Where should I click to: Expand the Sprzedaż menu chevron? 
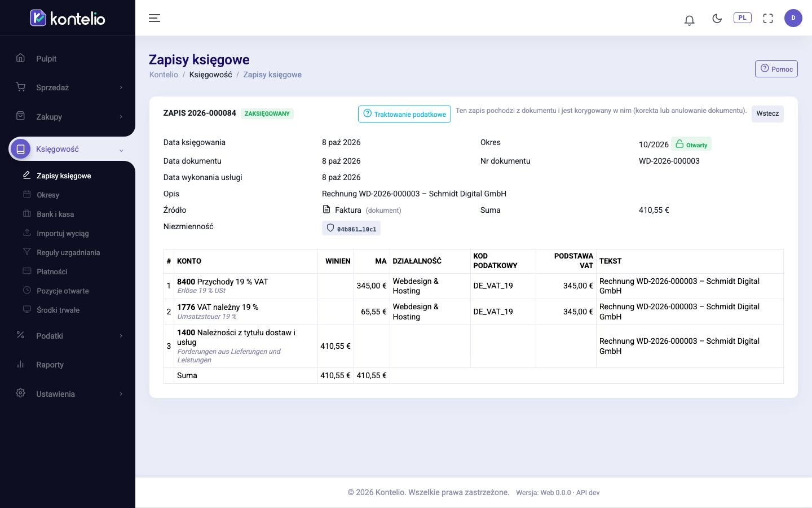click(121, 87)
